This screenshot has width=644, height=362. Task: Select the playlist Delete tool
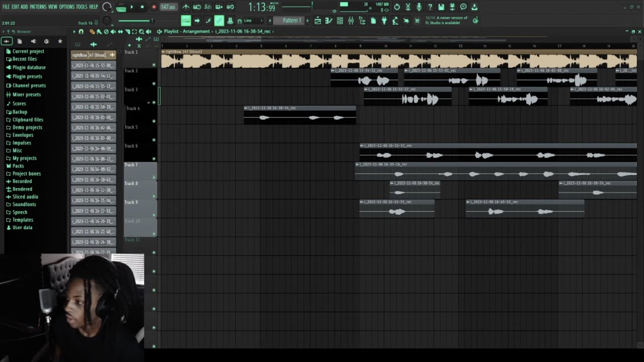(x=106, y=32)
